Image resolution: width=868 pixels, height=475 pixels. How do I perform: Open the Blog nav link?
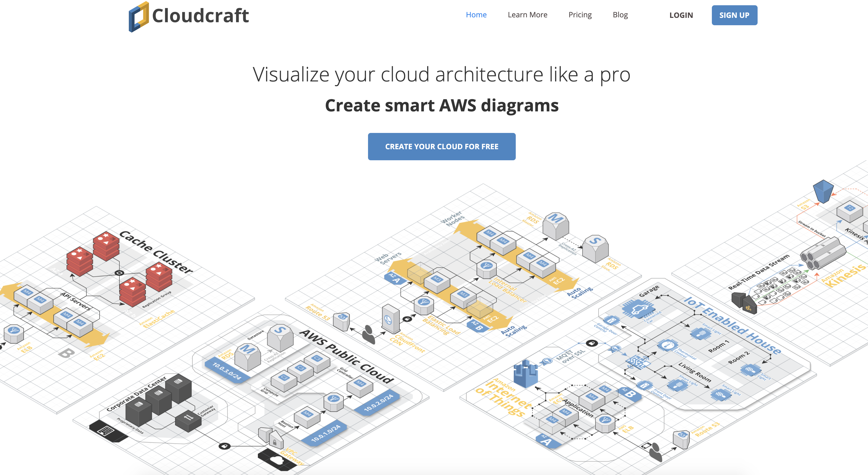[x=620, y=15]
